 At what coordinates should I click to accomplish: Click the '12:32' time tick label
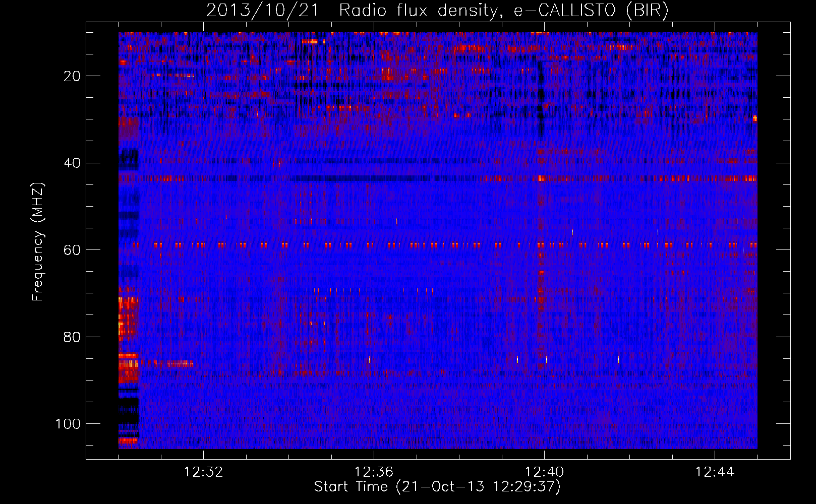(203, 472)
